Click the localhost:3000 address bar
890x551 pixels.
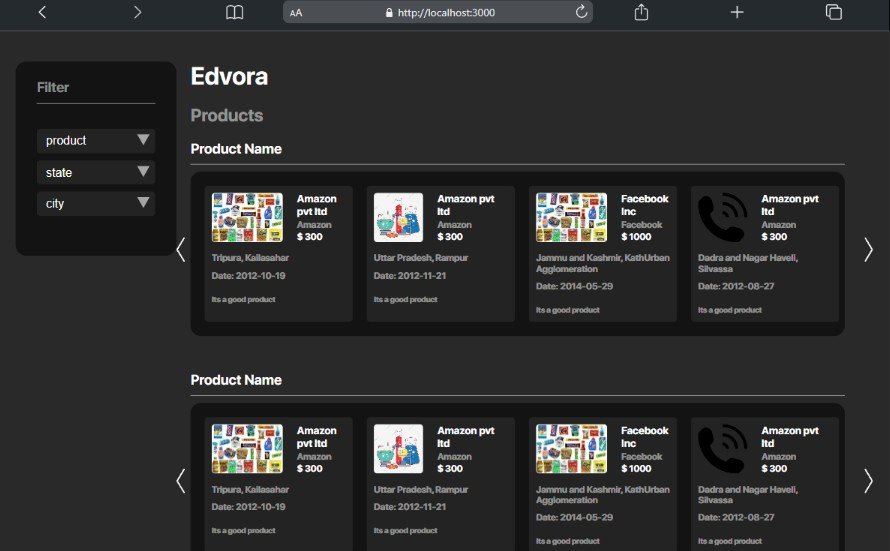(438, 12)
